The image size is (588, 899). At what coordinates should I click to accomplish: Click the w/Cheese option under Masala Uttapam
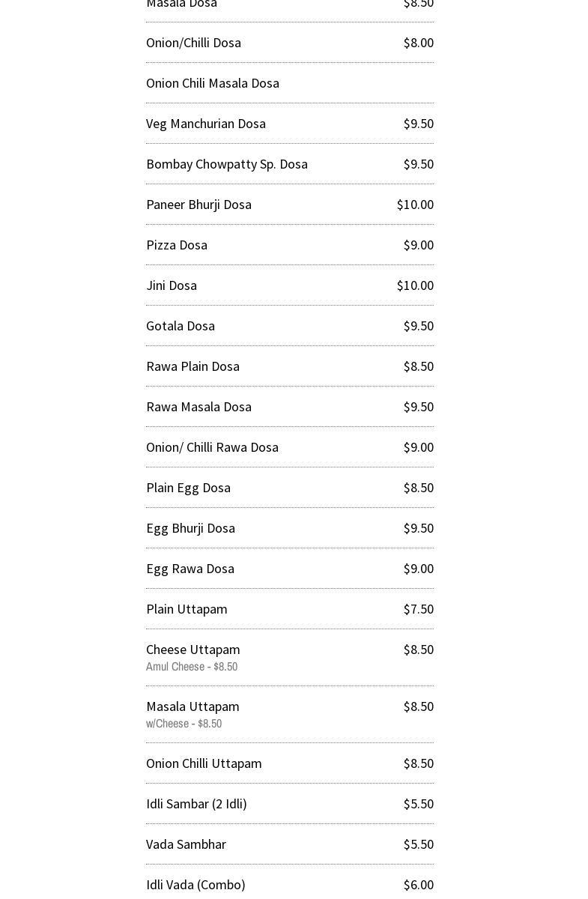tap(184, 724)
